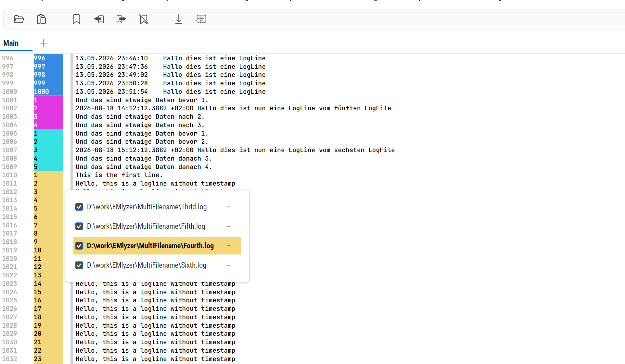Screen dimensions: 625x364
Task: Click the yellow file marker on line 1019
Action: [x=48, y=250]
